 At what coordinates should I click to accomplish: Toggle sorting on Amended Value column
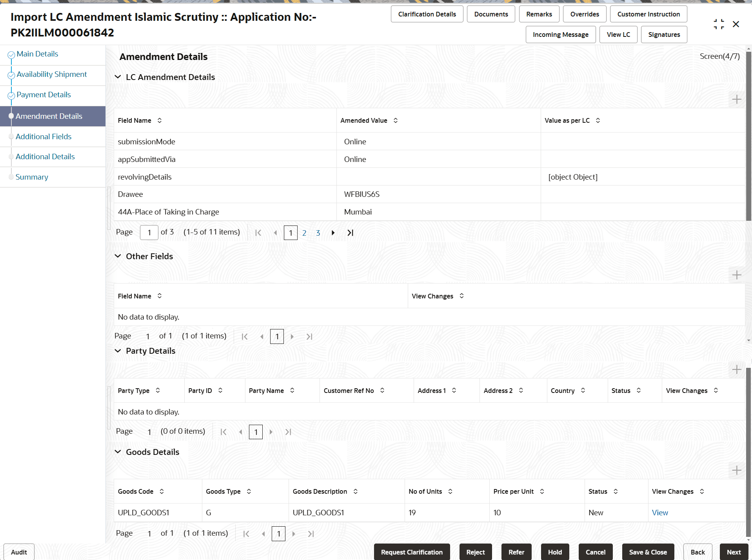(x=395, y=120)
